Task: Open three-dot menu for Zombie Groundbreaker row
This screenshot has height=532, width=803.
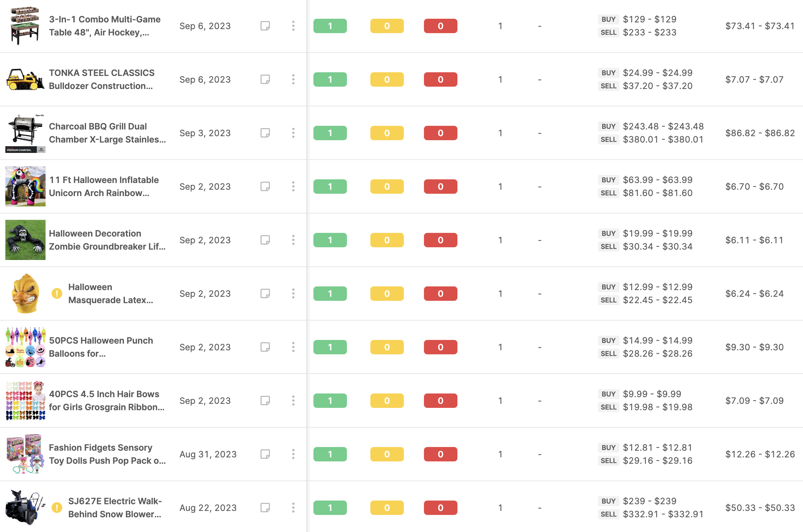Action: click(293, 240)
